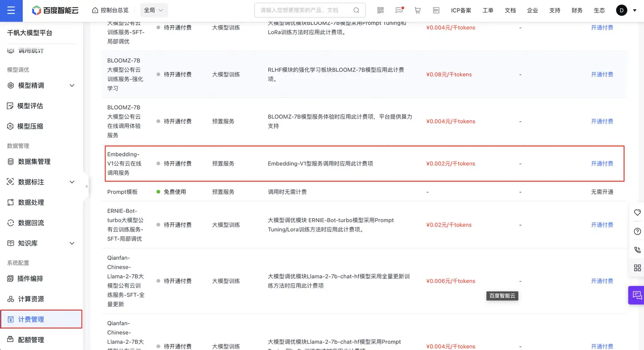Open the shopping cart icon
The height and width of the screenshot is (350, 644).
click(x=418, y=10)
